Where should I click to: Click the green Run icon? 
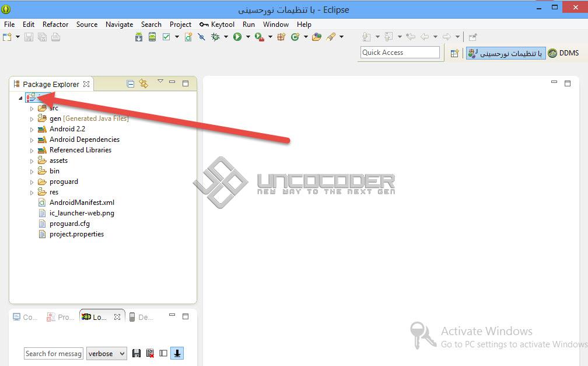point(237,37)
